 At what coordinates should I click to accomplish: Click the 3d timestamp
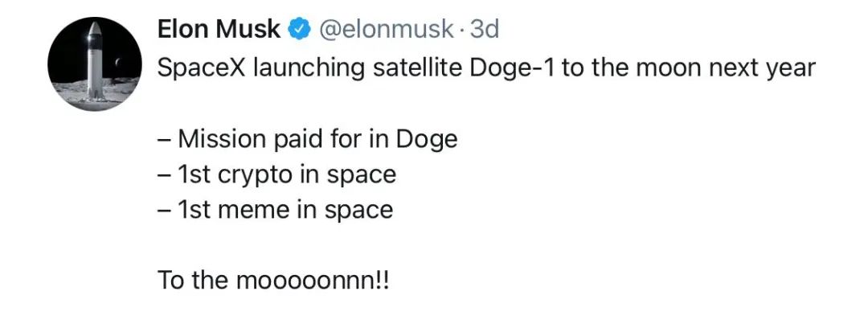(x=485, y=29)
